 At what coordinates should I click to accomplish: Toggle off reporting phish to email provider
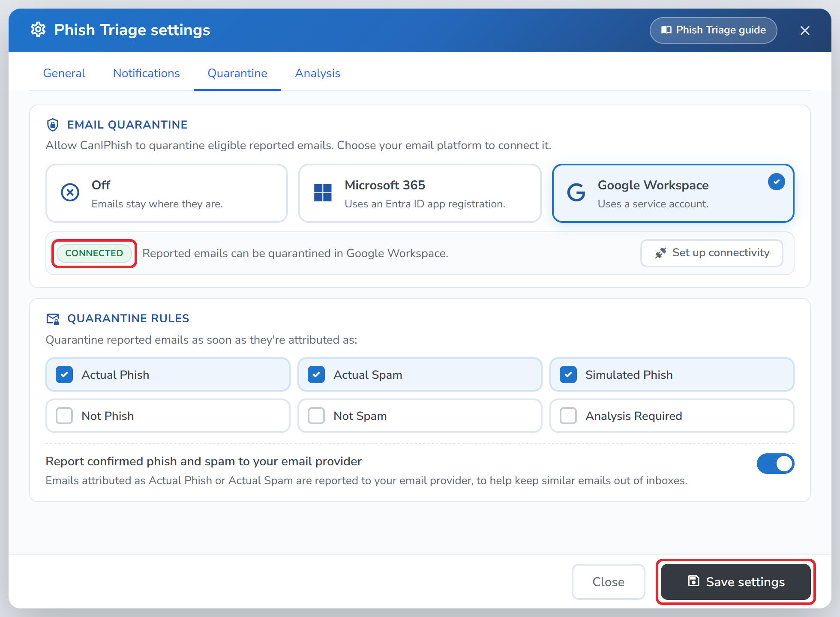click(775, 464)
